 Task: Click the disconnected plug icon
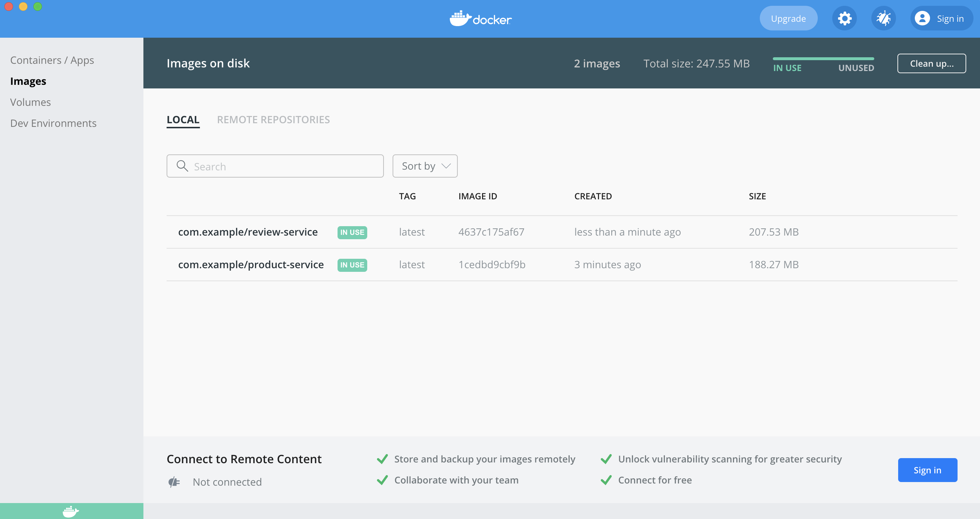pos(174,481)
